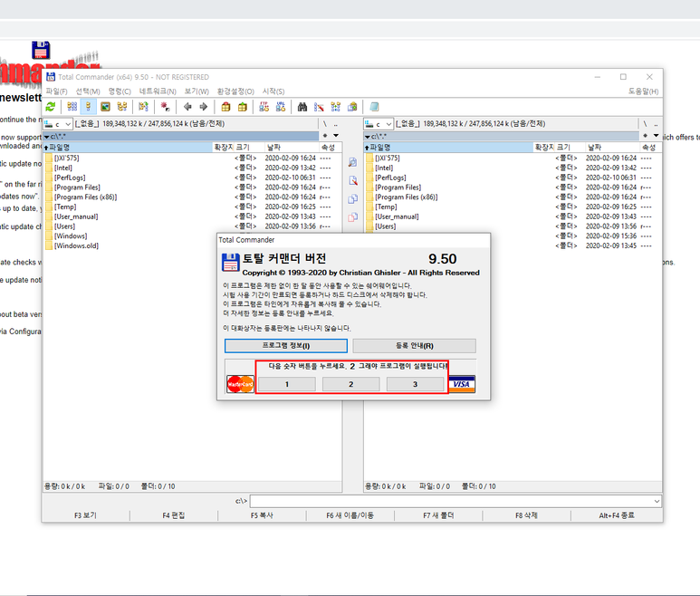
Task: Open the 파일(F) menu
Action: click(x=57, y=91)
